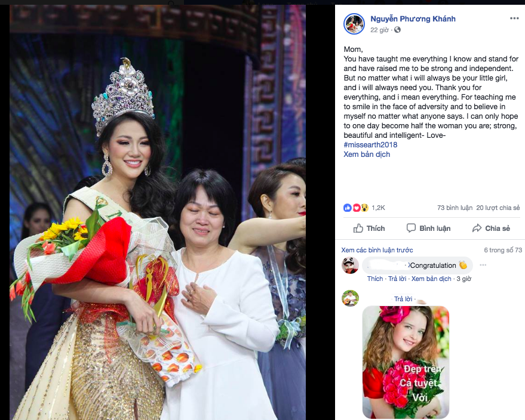The height and width of the screenshot is (420, 525).
Task: Click the wow reaction emoji icon
Action: (364, 208)
